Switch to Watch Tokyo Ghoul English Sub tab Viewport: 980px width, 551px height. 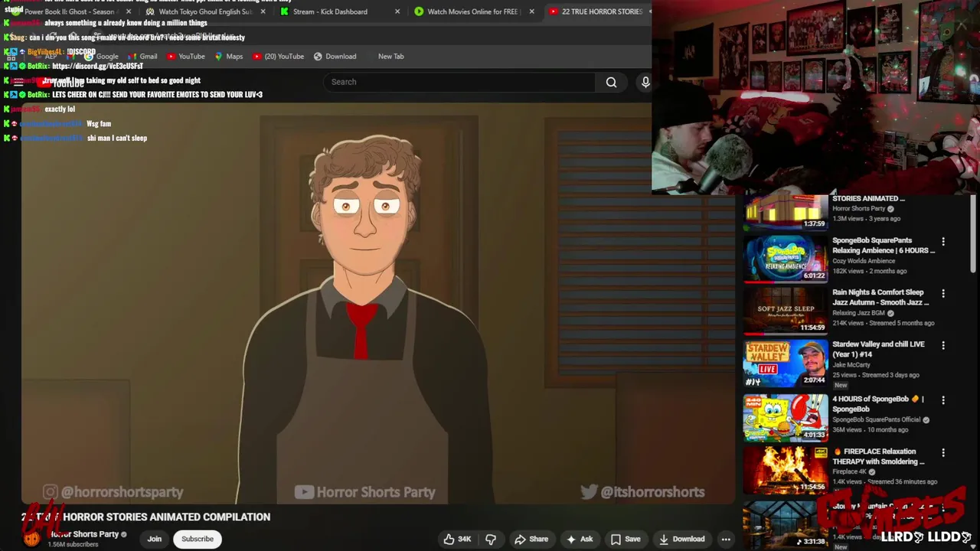pyautogui.click(x=204, y=11)
